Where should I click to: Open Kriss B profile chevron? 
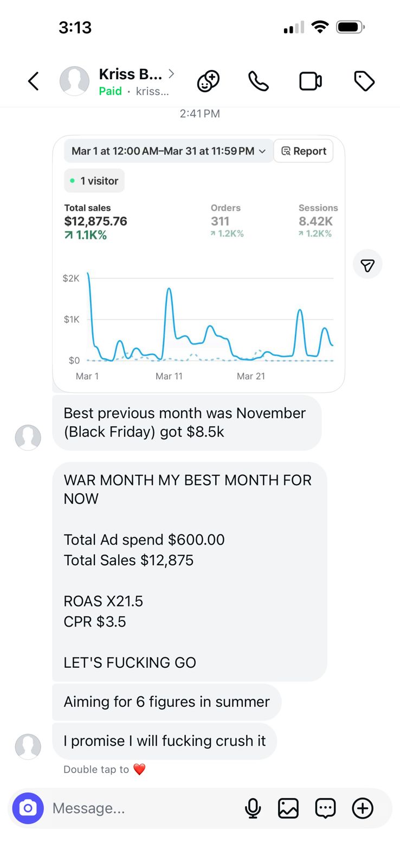point(171,74)
